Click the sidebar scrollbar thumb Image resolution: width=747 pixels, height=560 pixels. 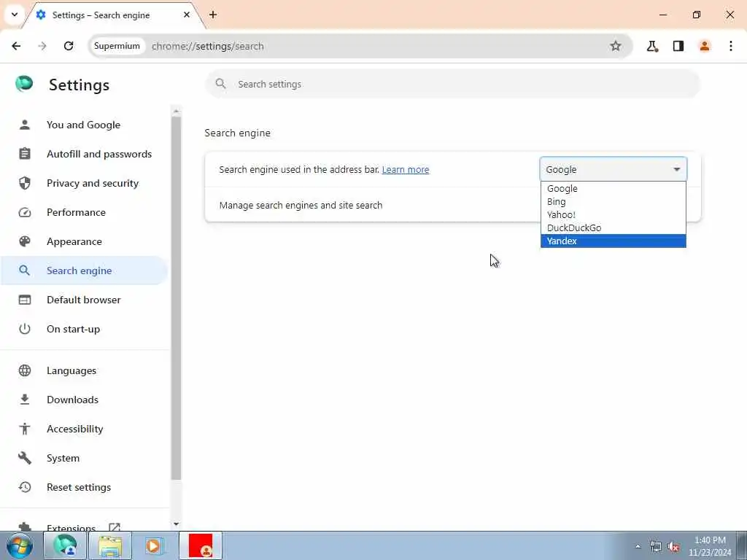[x=177, y=298]
